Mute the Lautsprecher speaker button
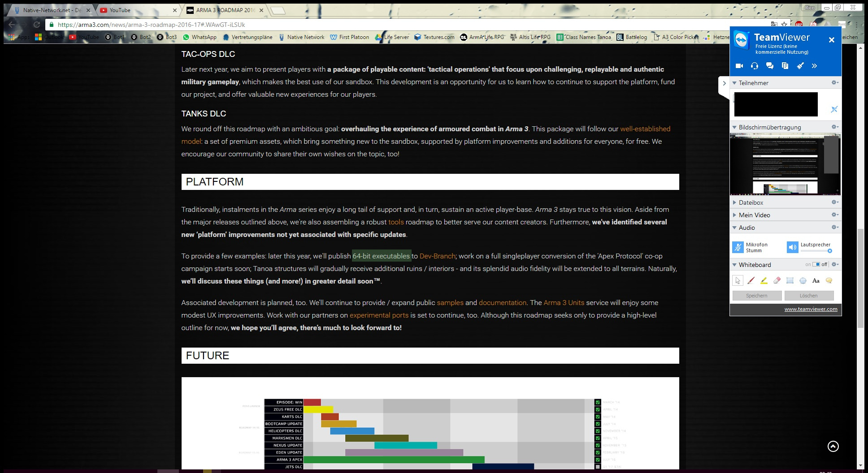 792,247
